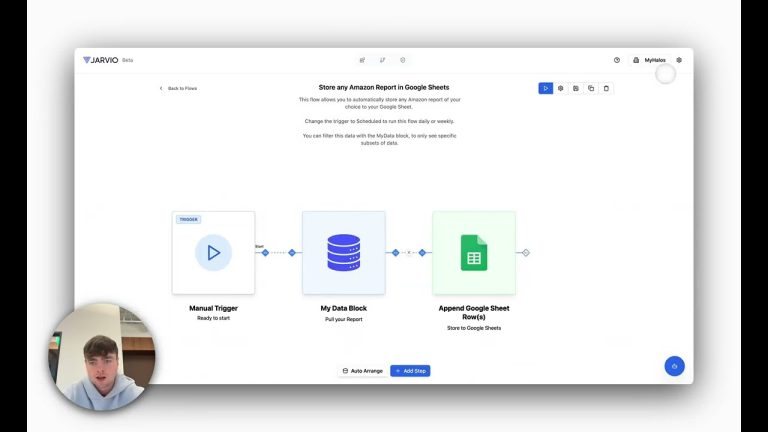
Task: Save the flow using the disk icon
Action: 576,88
